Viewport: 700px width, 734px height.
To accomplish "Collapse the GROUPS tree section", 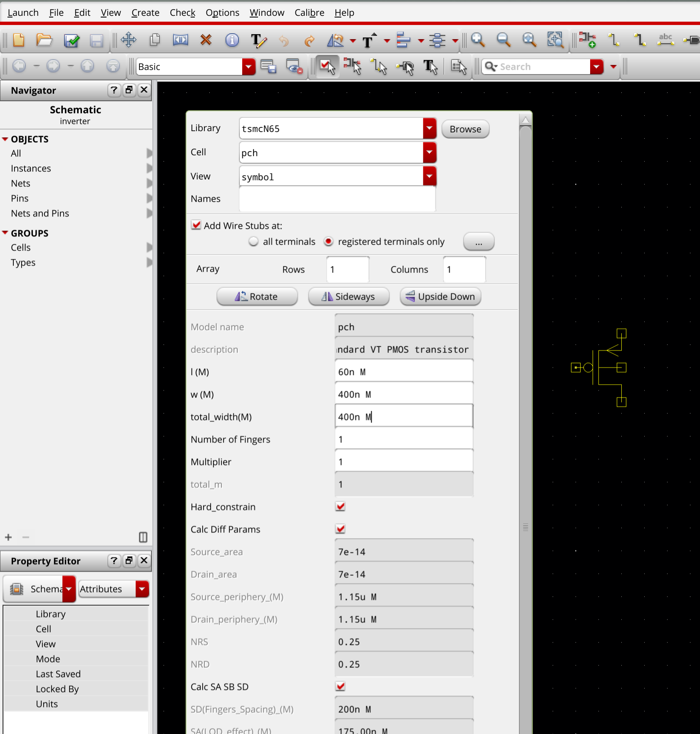I will (x=5, y=233).
